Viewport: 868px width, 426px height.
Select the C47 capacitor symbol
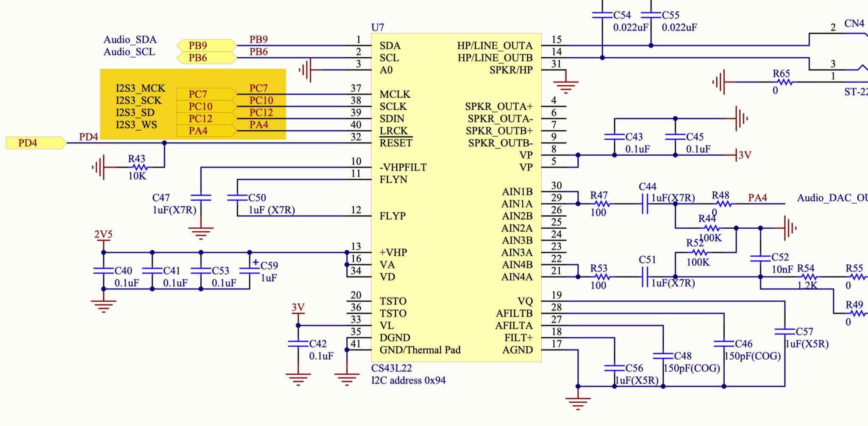coord(201,198)
